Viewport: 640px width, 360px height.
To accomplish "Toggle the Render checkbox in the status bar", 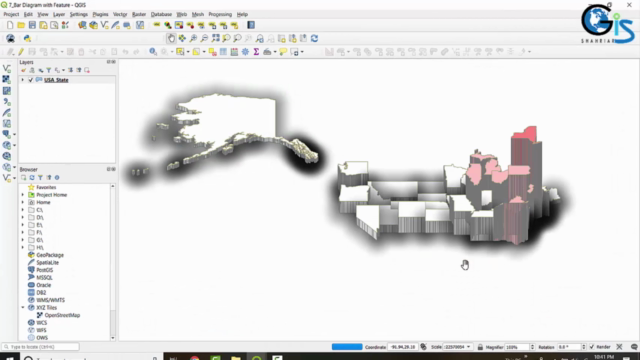I will [592, 347].
